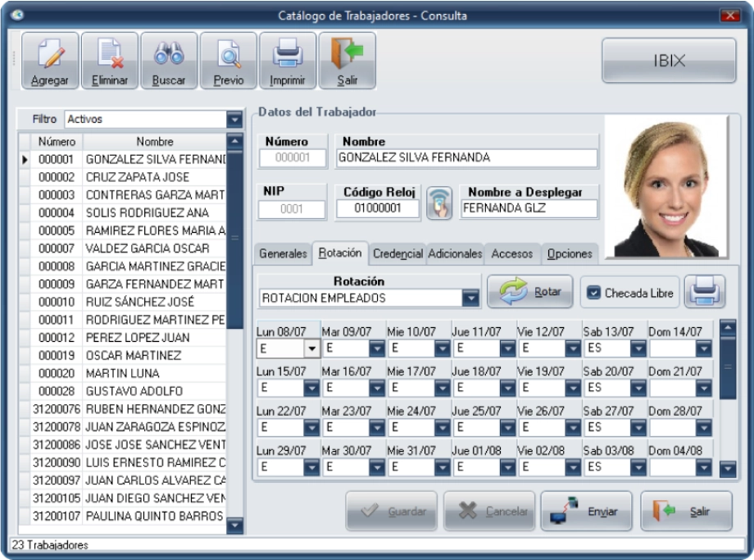Image resolution: width=754 pixels, height=560 pixels.
Task: Open the Credencial tab
Action: [x=397, y=254]
